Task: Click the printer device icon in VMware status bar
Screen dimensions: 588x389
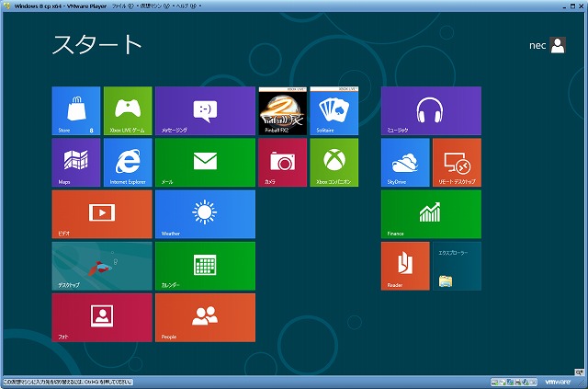Action: tap(518, 383)
